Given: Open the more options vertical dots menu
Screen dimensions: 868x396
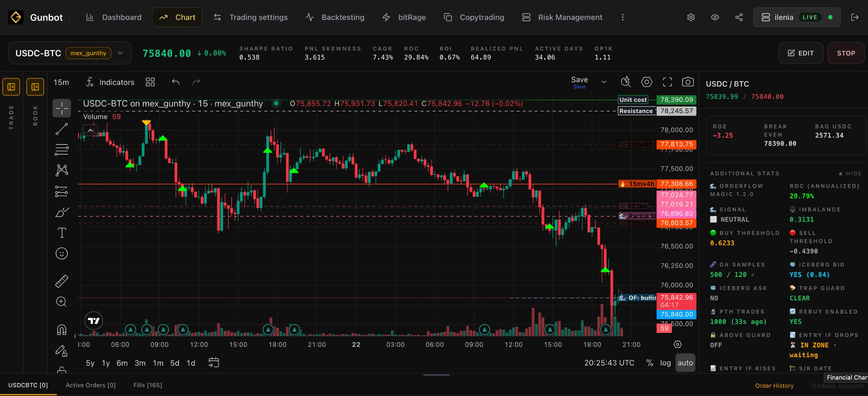Looking at the screenshot, I should pos(623,17).
